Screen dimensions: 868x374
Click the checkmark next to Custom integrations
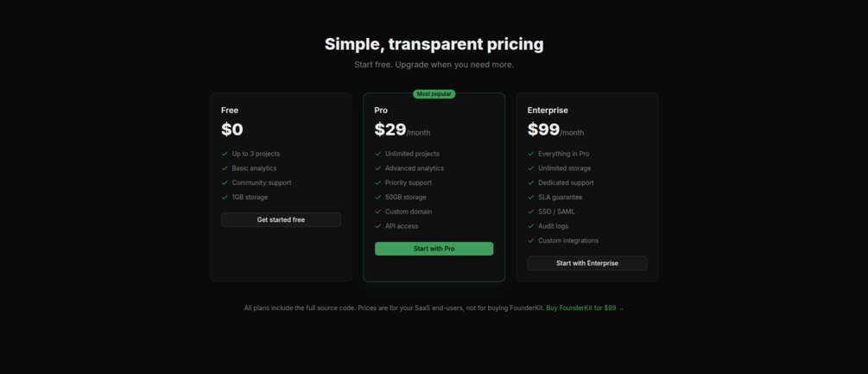click(531, 241)
